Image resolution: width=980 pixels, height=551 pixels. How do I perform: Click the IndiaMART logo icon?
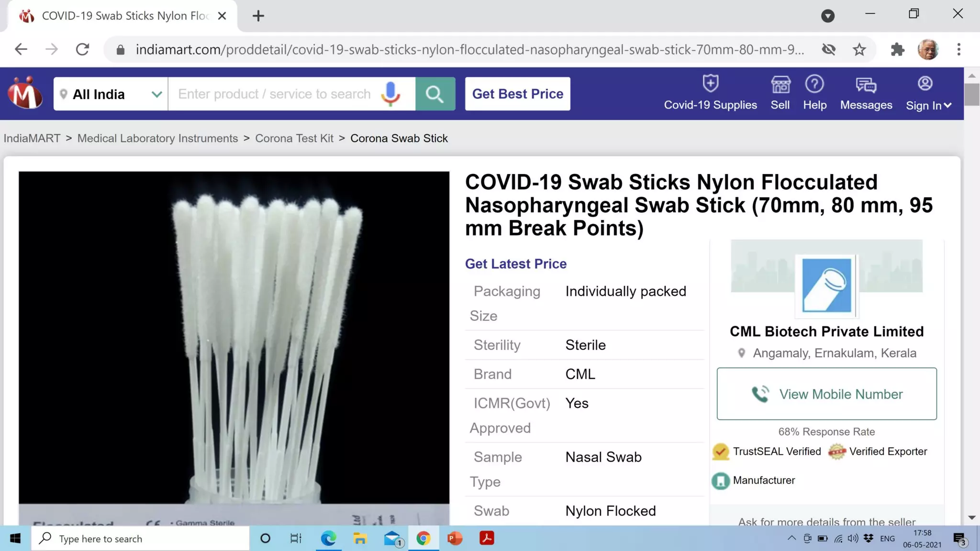coord(25,93)
